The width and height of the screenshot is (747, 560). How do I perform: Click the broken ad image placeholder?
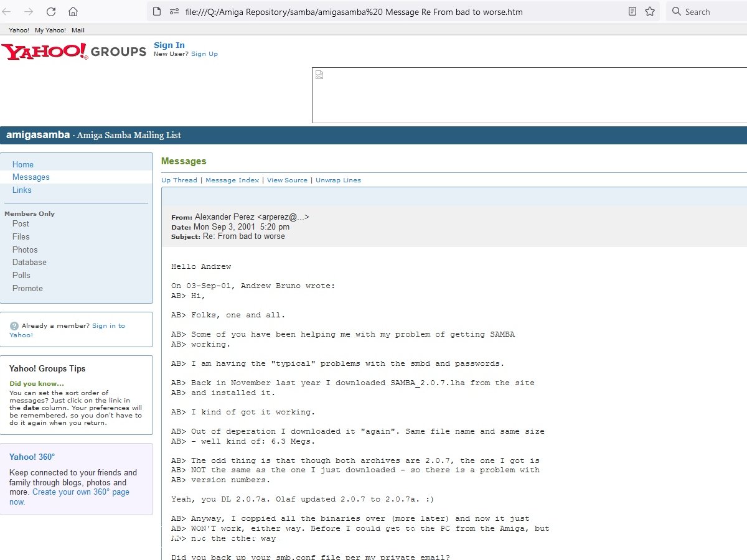click(319, 75)
